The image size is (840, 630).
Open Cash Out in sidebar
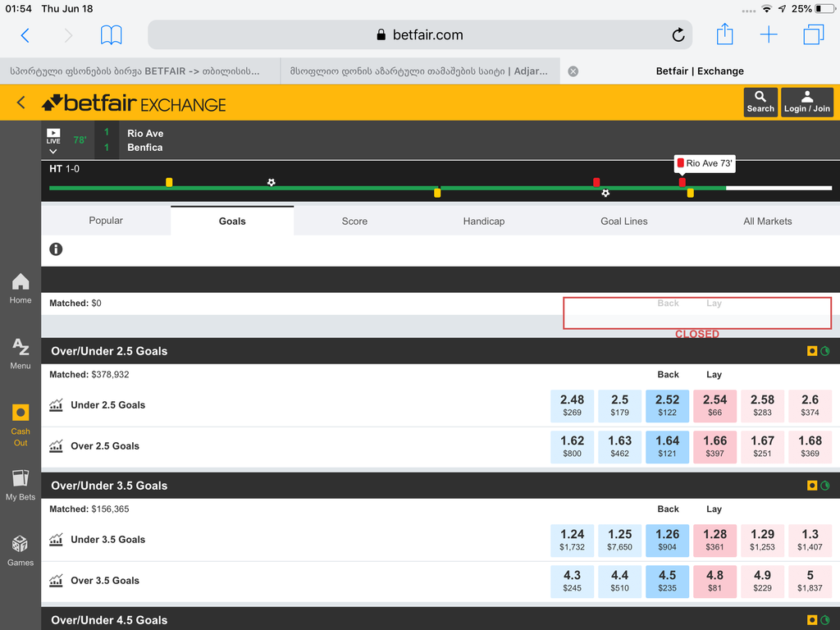click(21, 426)
